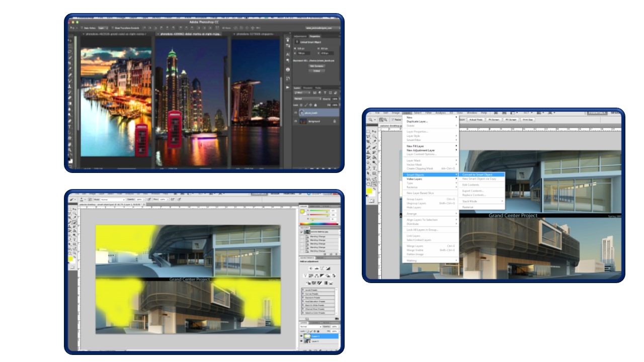Hide Layer 0 in bottom-left Layers panel
644x362 pixels.
pyautogui.click(x=301, y=341)
